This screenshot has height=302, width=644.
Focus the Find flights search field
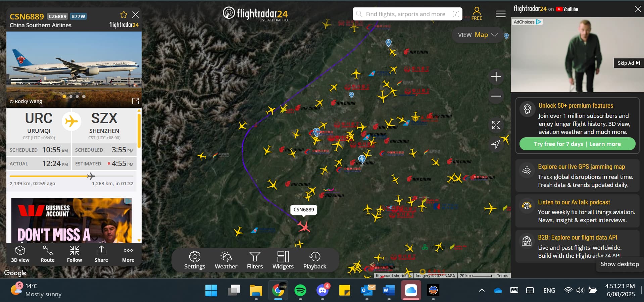click(x=407, y=14)
